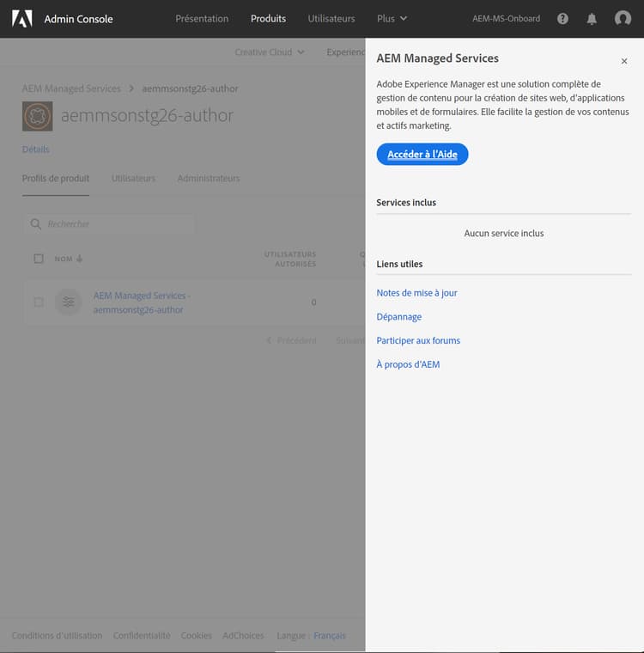Click the search magnifier icon
This screenshot has width=644, height=653.
pos(36,224)
